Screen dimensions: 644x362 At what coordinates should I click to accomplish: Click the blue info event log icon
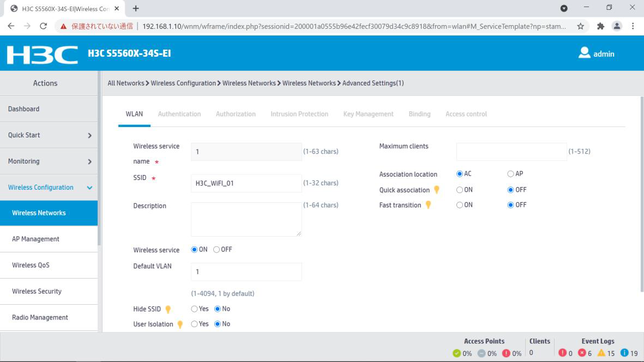624,353
